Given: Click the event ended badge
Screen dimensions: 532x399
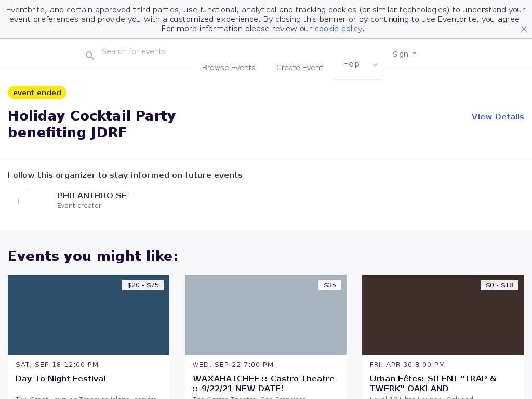Looking at the screenshot, I should point(37,92).
